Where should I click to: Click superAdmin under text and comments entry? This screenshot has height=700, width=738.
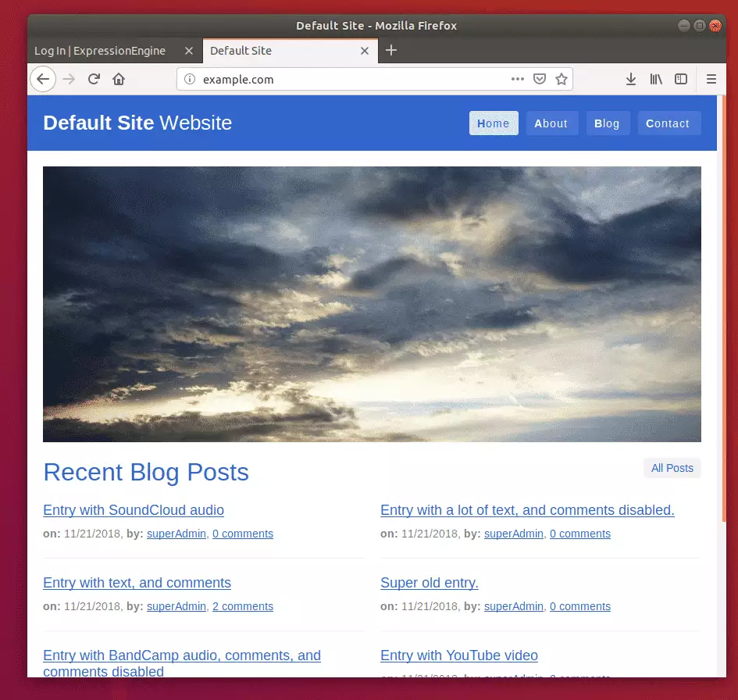pyautogui.click(x=176, y=606)
